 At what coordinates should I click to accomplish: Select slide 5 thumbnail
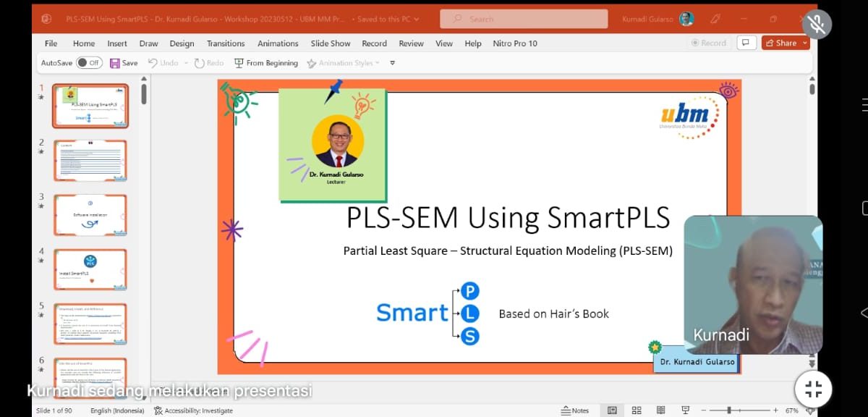(90, 324)
